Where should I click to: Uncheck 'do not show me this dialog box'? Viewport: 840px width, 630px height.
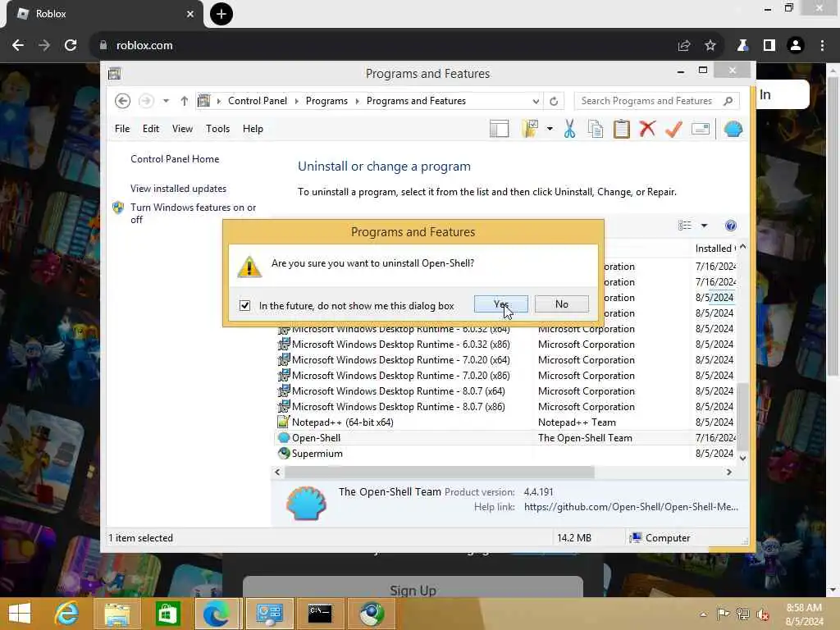pyautogui.click(x=244, y=305)
